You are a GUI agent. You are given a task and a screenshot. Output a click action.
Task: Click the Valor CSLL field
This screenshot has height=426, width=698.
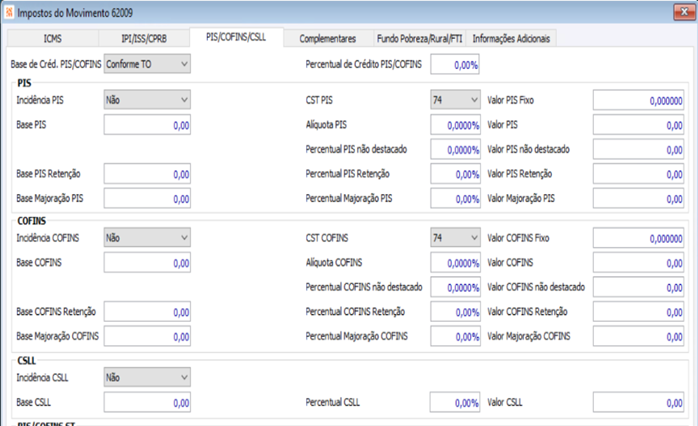(x=638, y=402)
